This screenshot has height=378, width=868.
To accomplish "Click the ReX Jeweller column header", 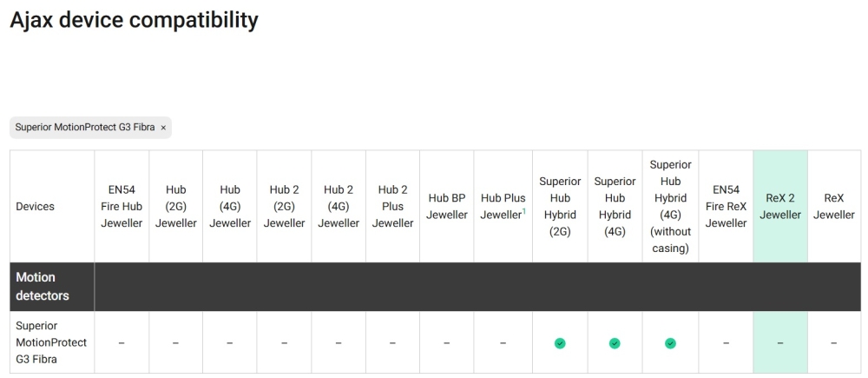I will click(x=834, y=207).
